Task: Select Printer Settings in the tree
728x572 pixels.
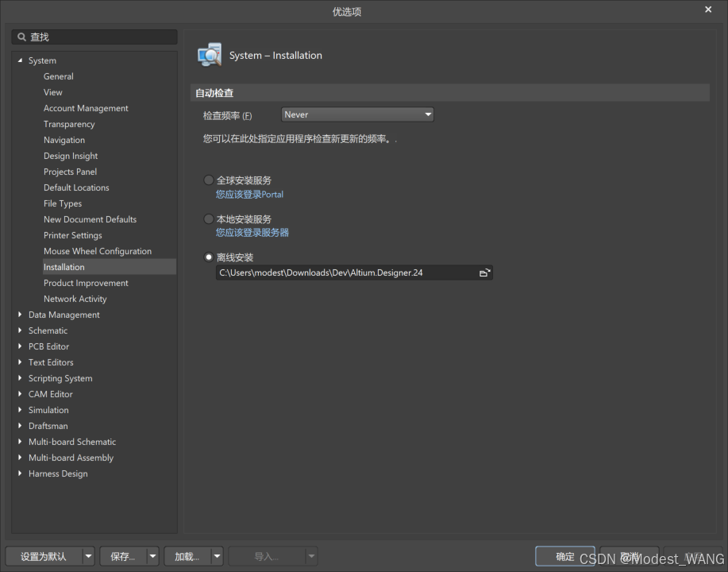Action: [x=72, y=235]
